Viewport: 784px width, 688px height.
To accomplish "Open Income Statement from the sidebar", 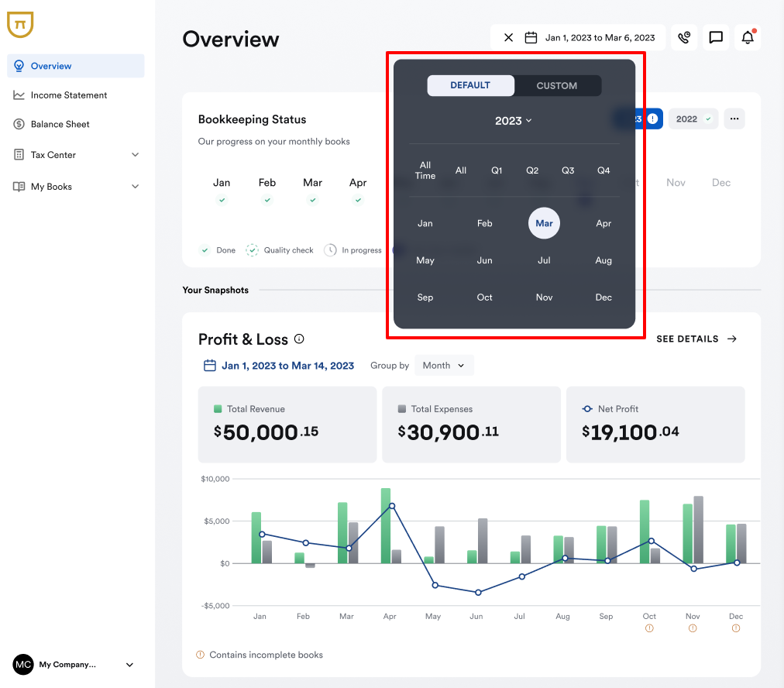I will point(69,95).
